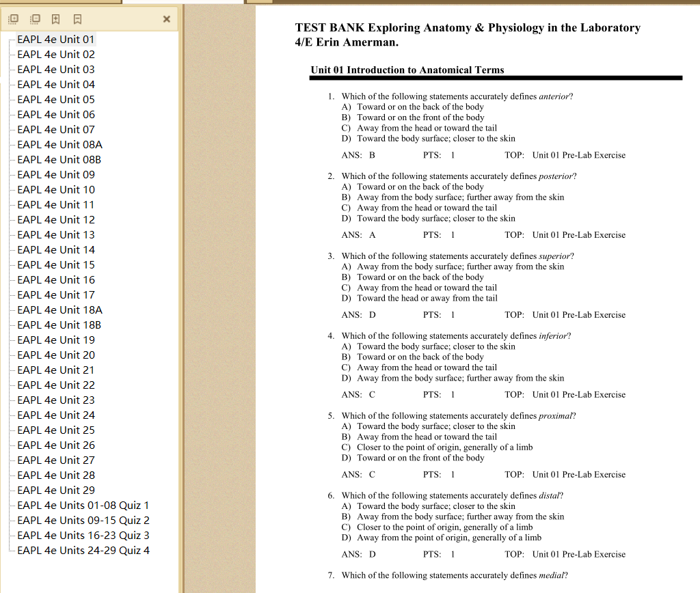Viewport: 700px width, 593px height.
Task: Click question 2 text defining posterior
Action: pos(459,176)
